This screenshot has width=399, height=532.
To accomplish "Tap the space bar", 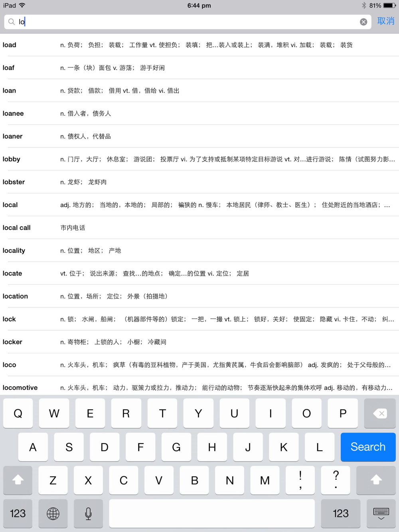I will (212, 514).
